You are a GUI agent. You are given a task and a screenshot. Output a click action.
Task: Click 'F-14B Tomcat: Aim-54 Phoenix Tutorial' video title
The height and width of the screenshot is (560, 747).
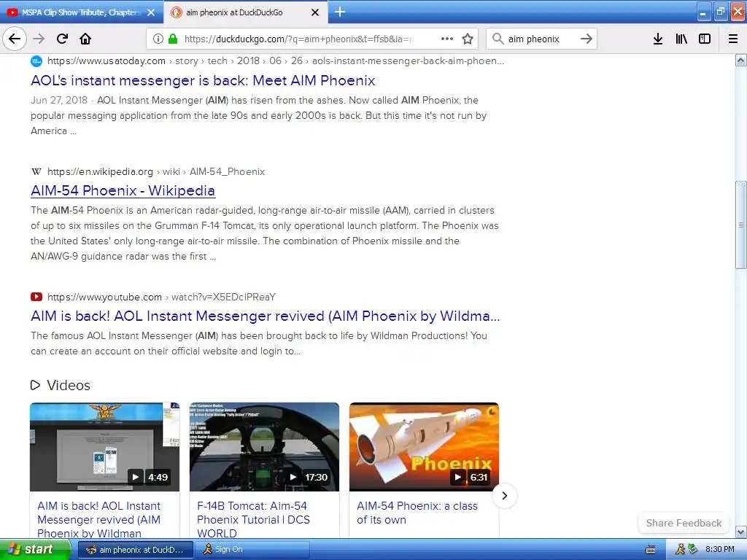(x=253, y=519)
